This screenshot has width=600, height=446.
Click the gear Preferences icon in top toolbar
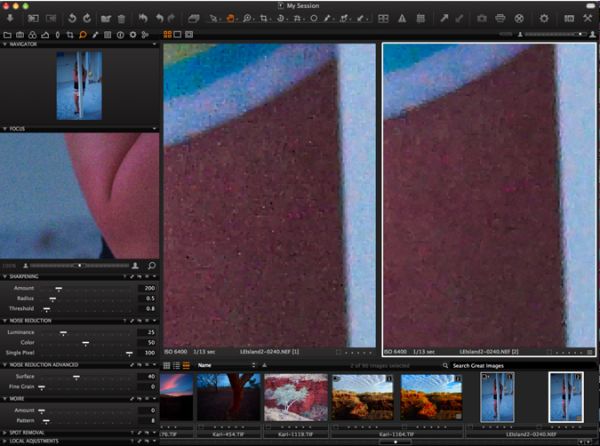[x=544, y=18]
